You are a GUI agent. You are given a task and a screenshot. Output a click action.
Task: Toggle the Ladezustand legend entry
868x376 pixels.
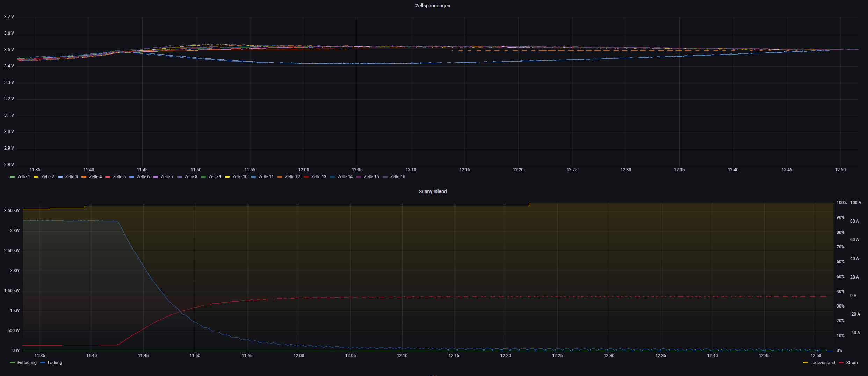click(x=823, y=363)
